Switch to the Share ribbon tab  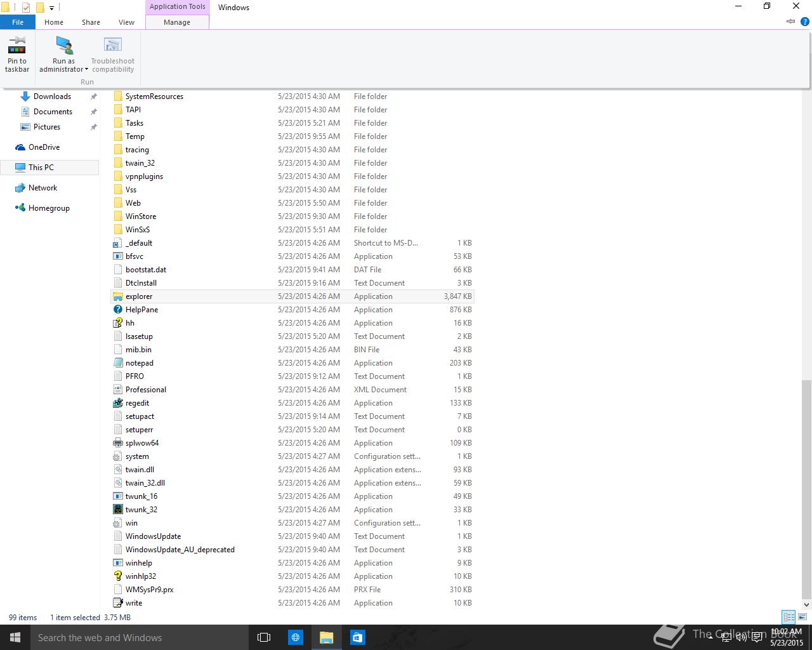(91, 22)
